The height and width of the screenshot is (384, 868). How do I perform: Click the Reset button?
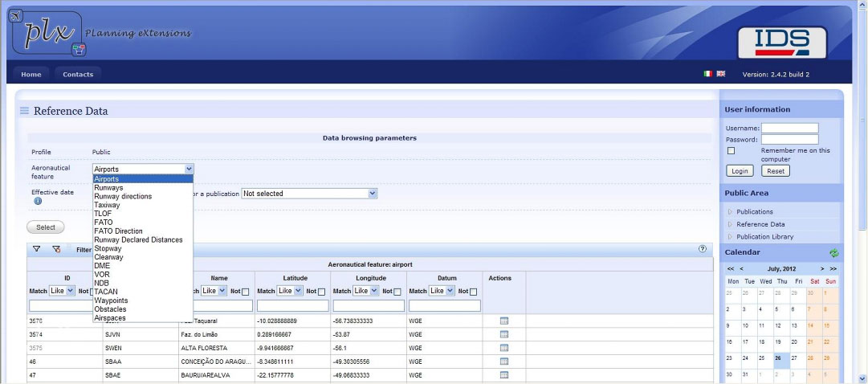click(x=776, y=171)
